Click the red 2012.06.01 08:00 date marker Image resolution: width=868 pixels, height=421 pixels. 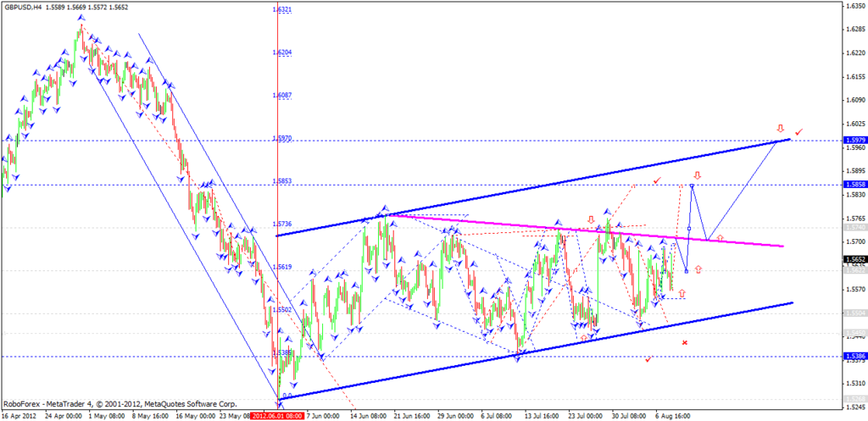click(277, 415)
